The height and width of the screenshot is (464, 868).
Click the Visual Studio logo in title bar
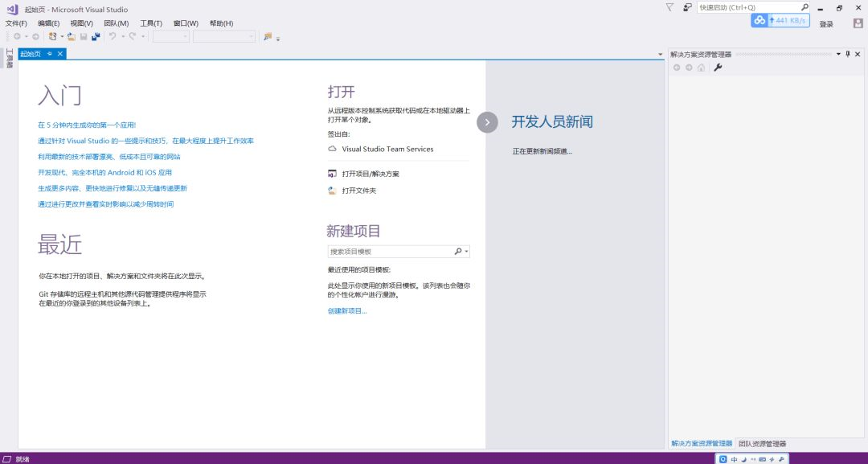click(12, 9)
